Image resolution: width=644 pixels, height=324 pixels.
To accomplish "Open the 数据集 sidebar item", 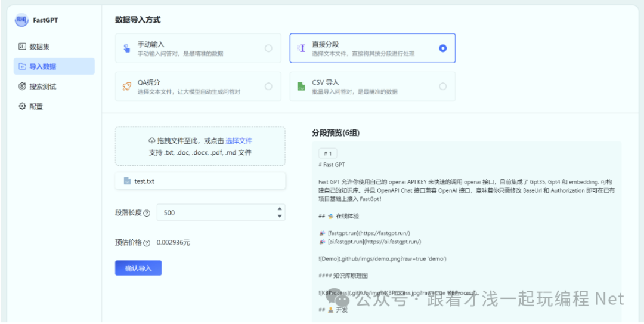I will [x=54, y=47].
